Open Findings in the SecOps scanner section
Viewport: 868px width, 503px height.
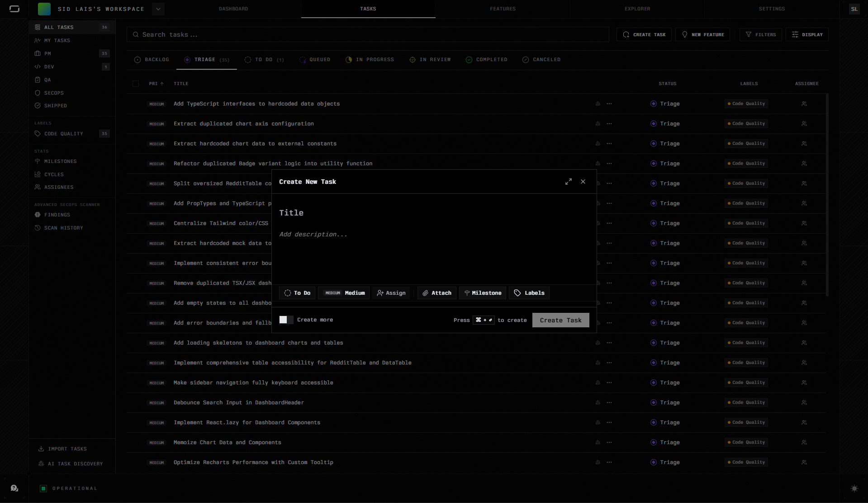click(57, 215)
